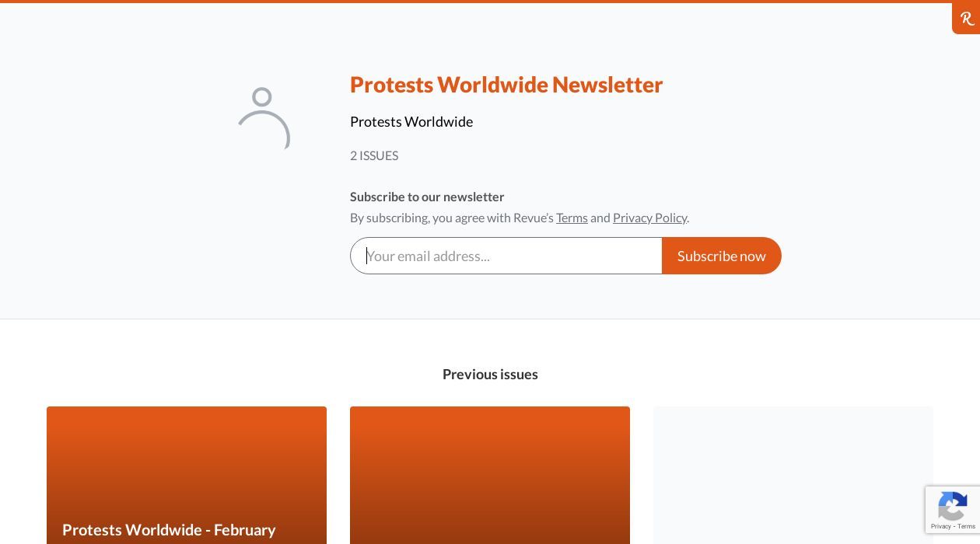The image size is (980, 544).
Task: Open the Protests Worldwide Newsletter title link
Action: [506, 84]
